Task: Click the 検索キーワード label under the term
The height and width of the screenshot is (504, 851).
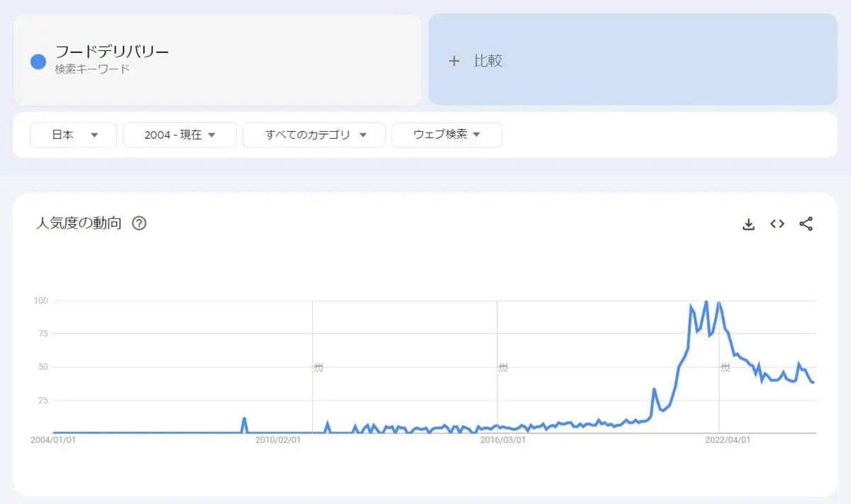Action: 92,69
